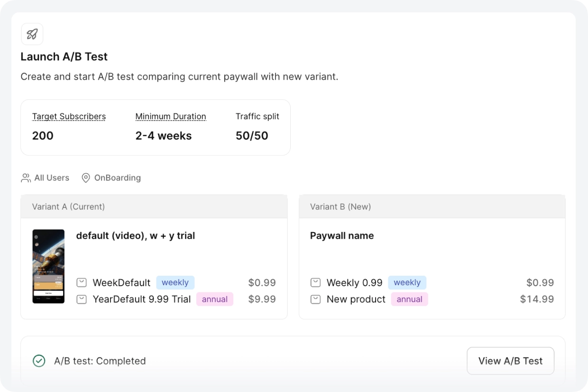The height and width of the screenshot is (392, 588).
Task: Click the rocket launch icon above Launch A/B Test
Action: point(32,34)
